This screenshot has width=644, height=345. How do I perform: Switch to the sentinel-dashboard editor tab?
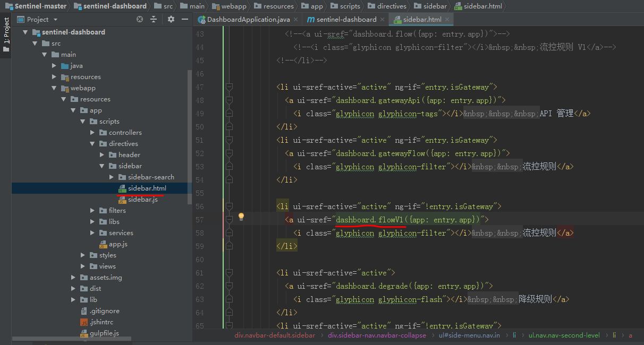coord(345,20)
